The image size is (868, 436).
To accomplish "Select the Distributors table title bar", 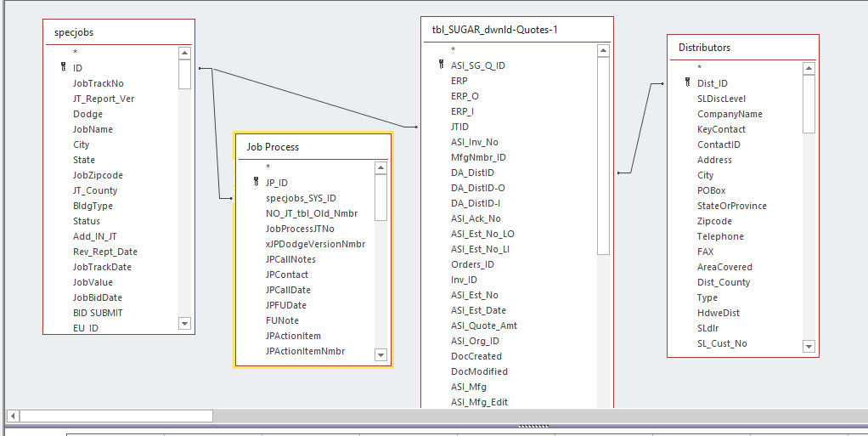I will tap(743, 48).
